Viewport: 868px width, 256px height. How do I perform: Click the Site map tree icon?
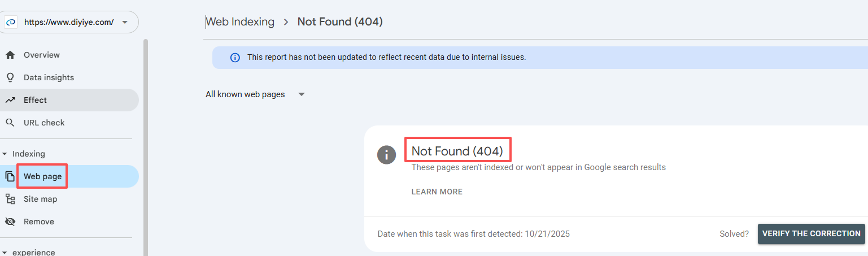10,199
